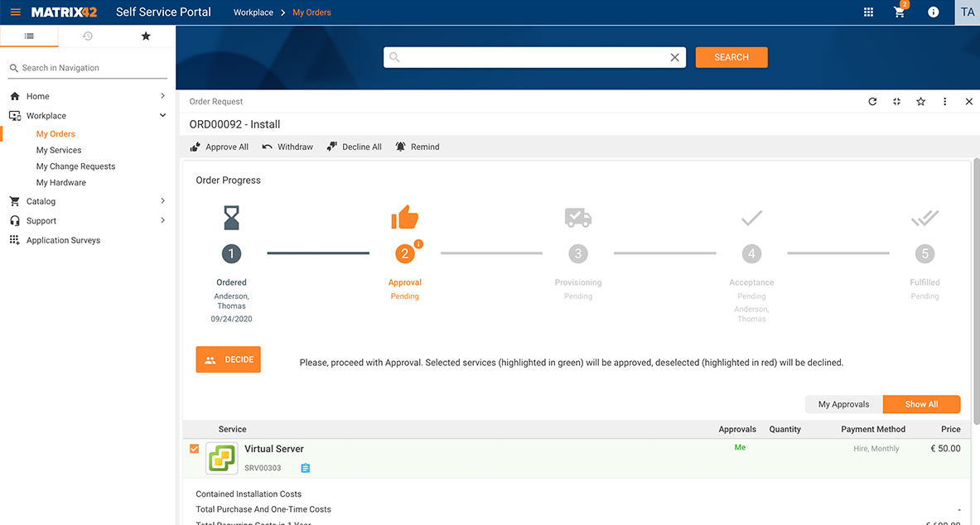Toggle the Virtual Server selection checkbox
The image size is (980, 525).
pyautogui.click(x=194, y=448)
